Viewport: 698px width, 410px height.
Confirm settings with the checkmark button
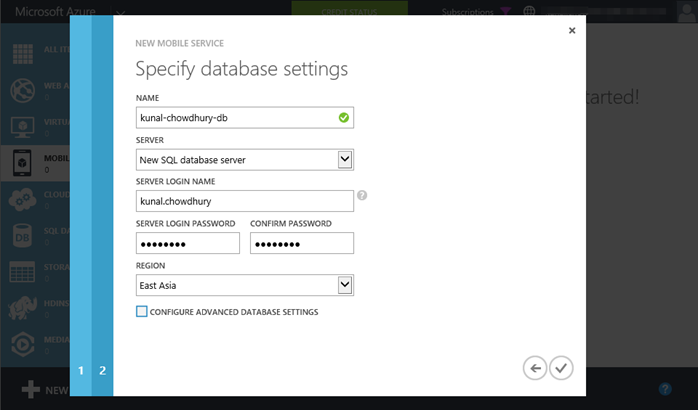(x=561, y=368)
